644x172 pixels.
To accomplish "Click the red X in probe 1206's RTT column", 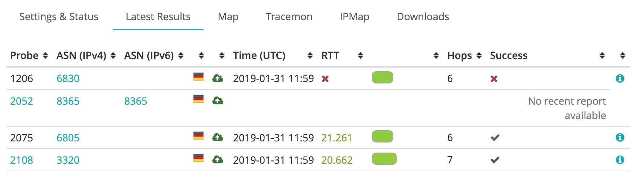I will click(325, 79).
